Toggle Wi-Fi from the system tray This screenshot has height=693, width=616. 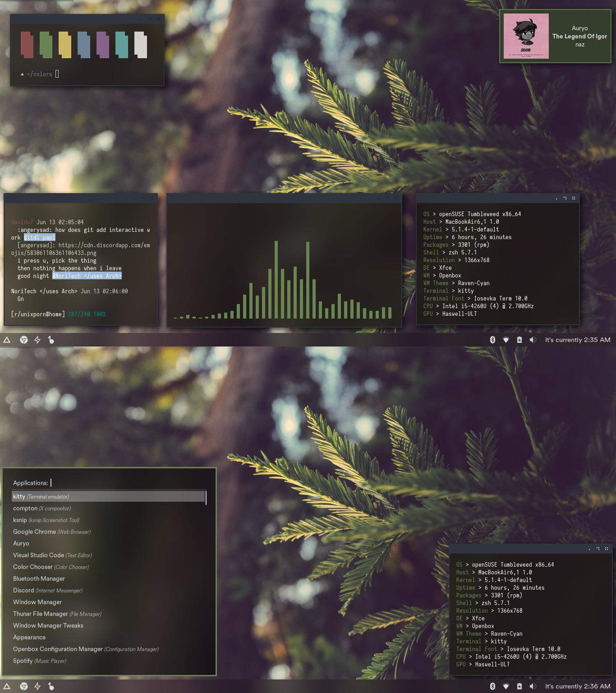506,340
